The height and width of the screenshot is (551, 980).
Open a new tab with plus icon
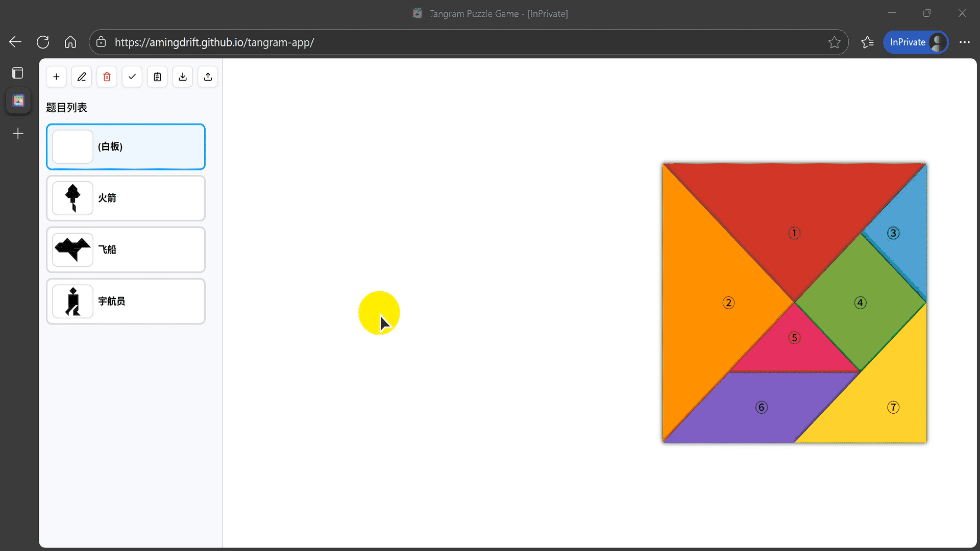18,134
